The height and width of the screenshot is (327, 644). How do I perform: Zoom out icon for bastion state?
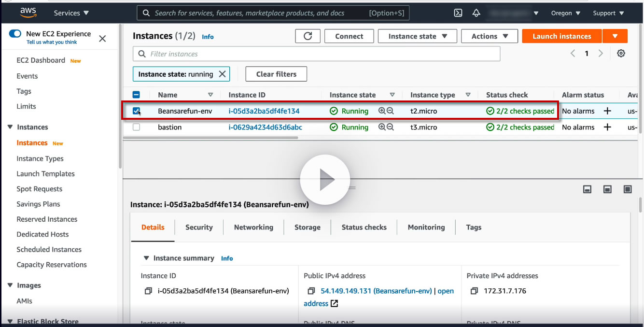pyautogui.click(x=390, y=128)
